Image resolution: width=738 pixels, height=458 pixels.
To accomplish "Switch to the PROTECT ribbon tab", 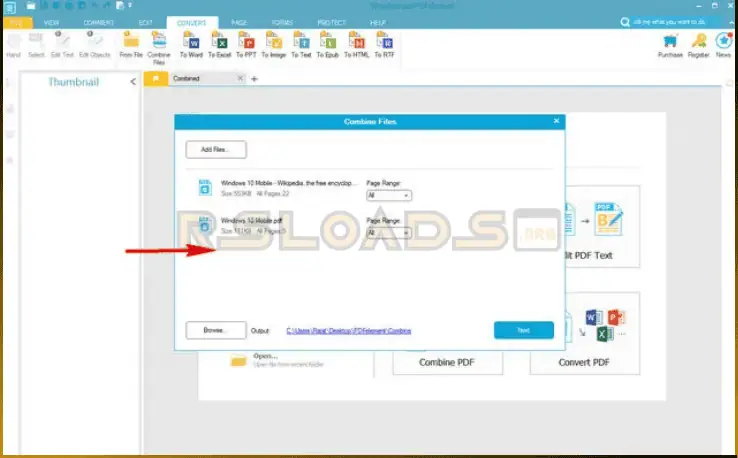I will [331, 23].
